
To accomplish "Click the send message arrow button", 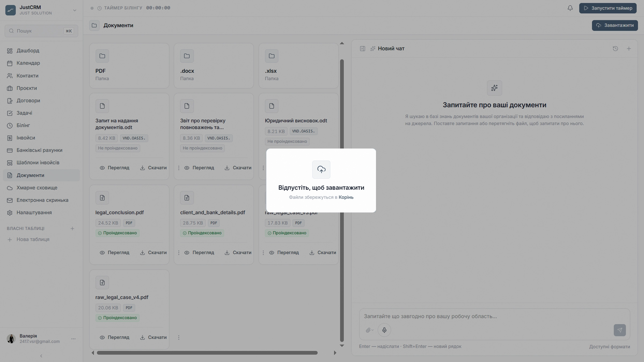I will (x=620, y=330).
